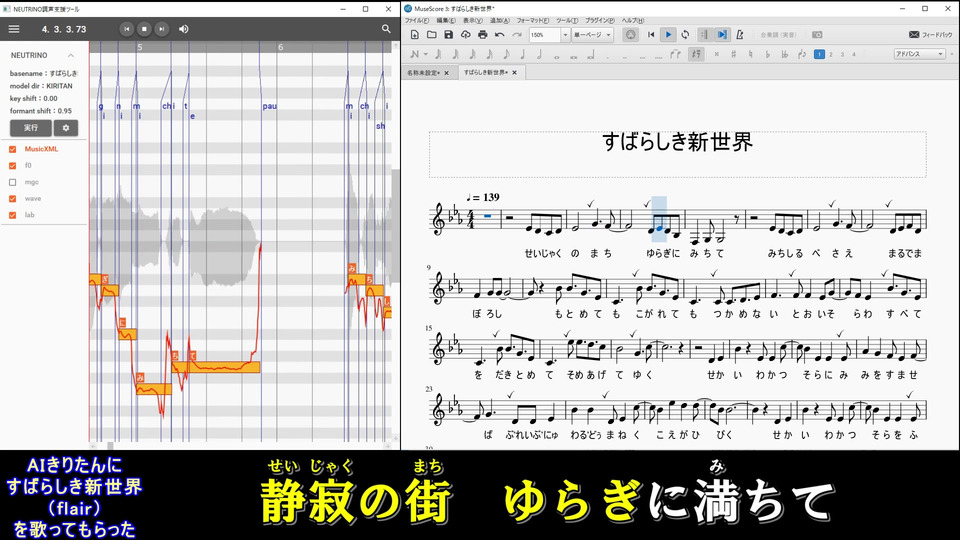Uncheck the f0 checkbox

(x=13, y=166)
